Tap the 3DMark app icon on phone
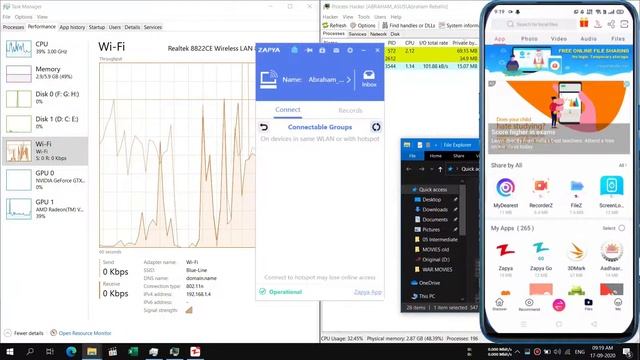This screenshot has width=640, height=360. [576, 251]
